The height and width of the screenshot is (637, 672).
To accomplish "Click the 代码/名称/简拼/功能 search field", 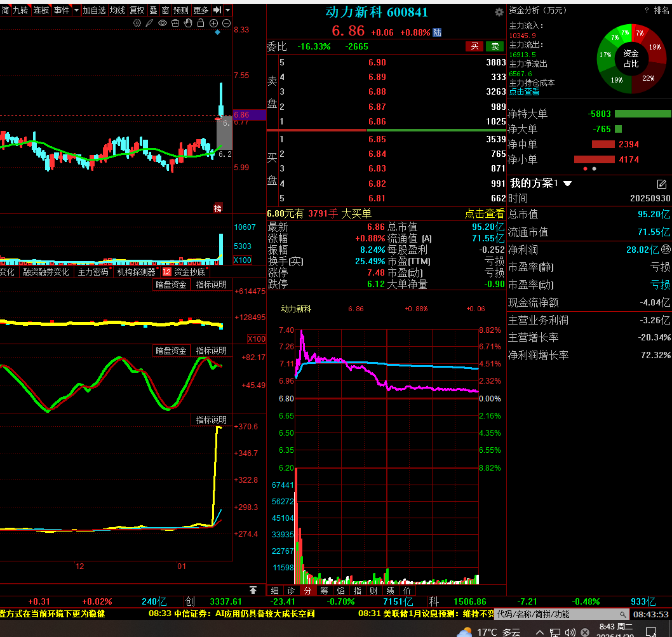I will 561,614.
